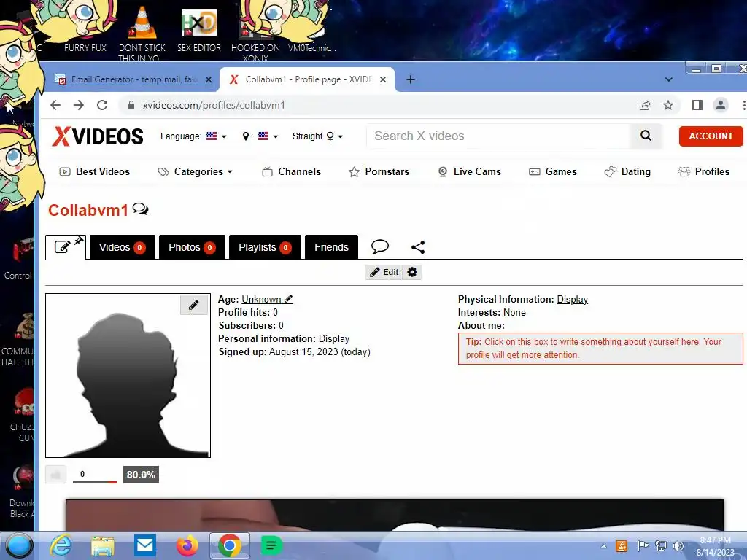Open the Action Center flag icon

[x=643, y=546]
